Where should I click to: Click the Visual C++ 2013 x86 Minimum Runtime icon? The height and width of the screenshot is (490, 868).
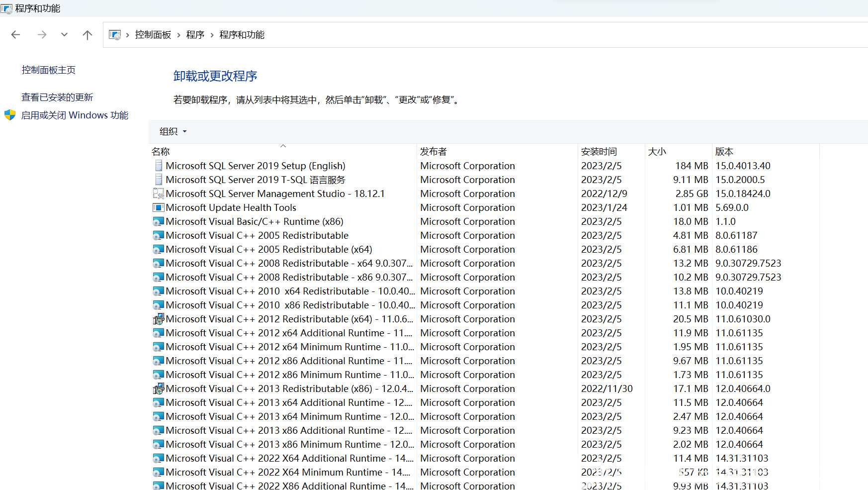pyautogui.click(x=159, y=444)
